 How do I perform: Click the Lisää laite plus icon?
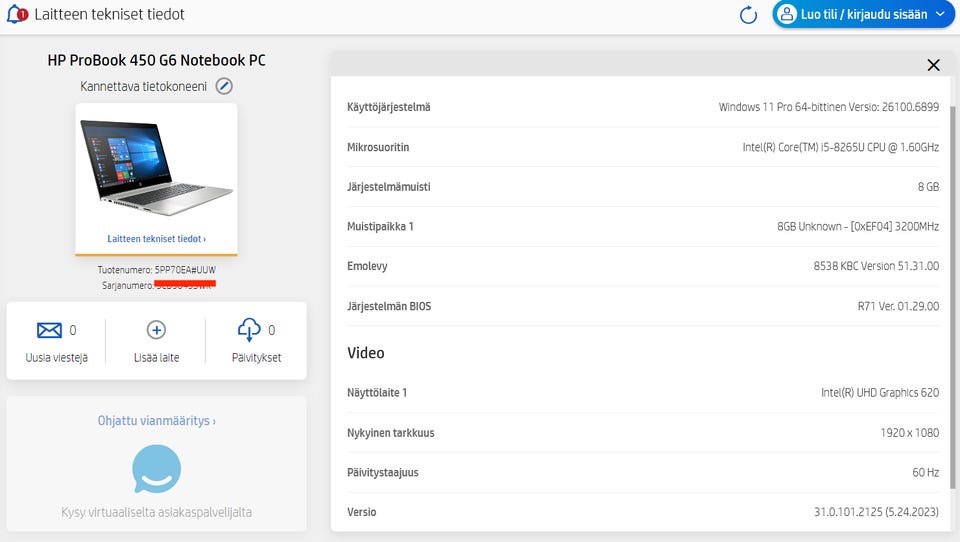pos(156,330)
